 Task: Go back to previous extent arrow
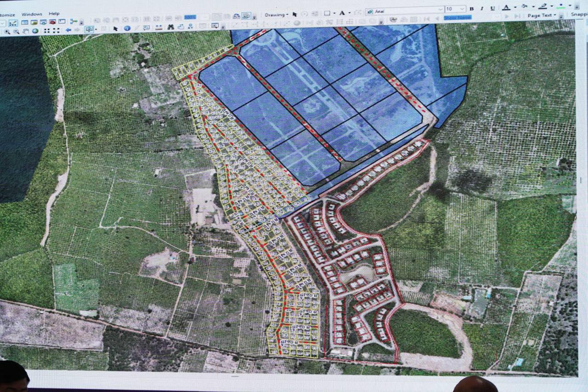coord(68,30)
